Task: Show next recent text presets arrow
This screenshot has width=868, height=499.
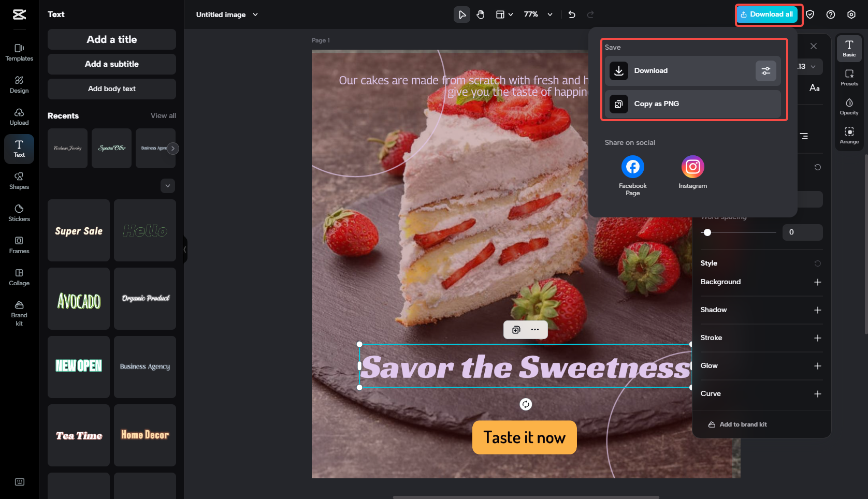Action: tap(173, 149)
